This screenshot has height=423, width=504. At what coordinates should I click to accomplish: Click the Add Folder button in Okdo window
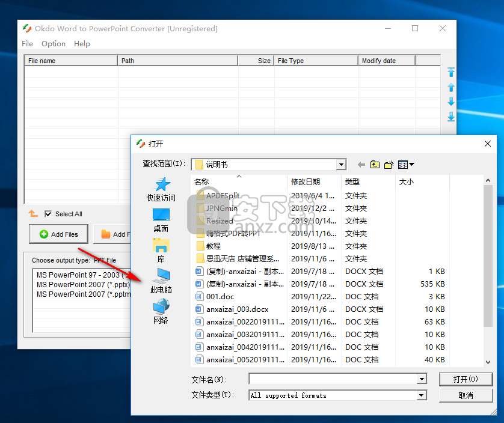coord(112,234)
